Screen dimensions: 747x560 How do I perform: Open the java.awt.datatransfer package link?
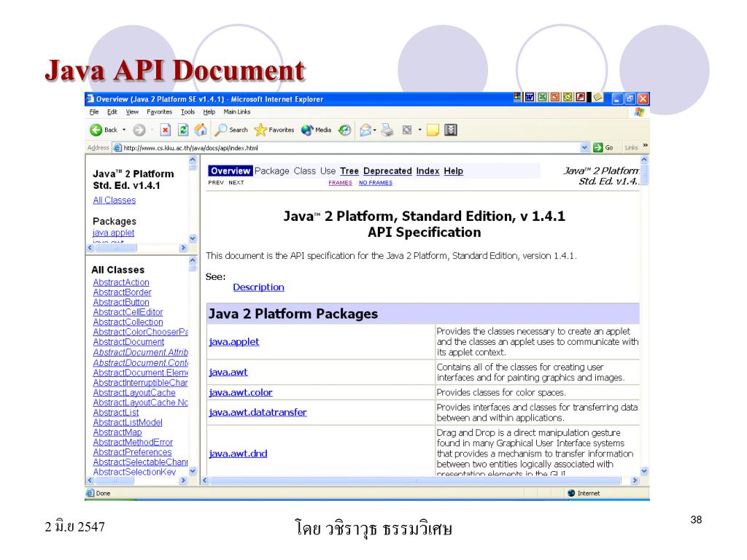tap(258, 413)
